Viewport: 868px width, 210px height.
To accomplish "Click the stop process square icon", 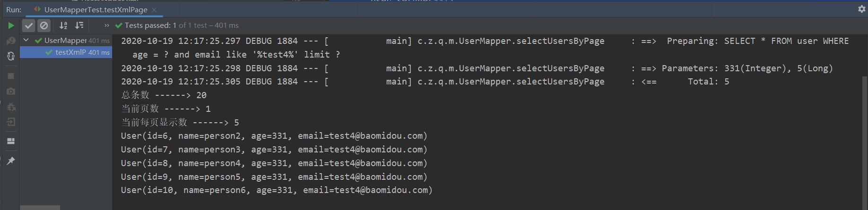I will [x=11, y=76].
